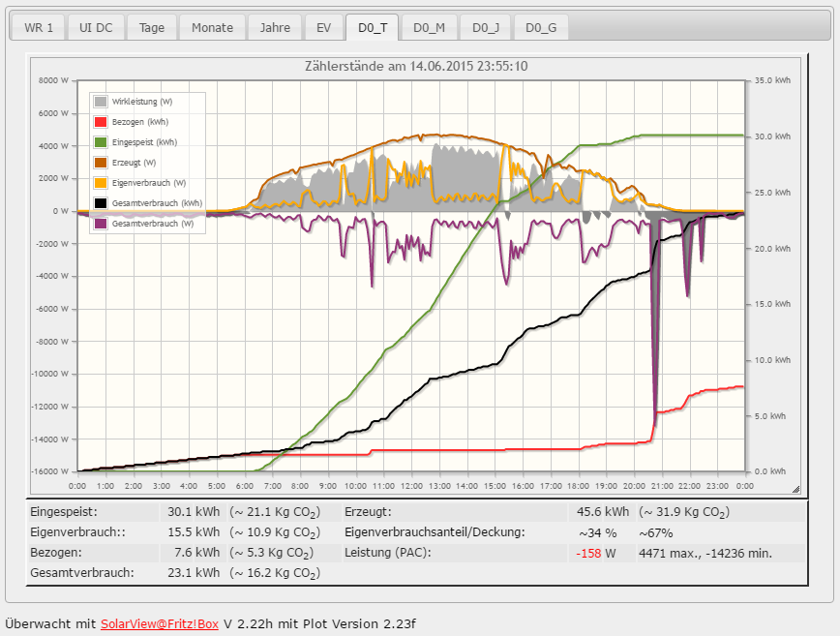Viewport: 840px width, 636px height.
Task: Click the brown Erzeugt legend swatch
Action: point(101,163)
